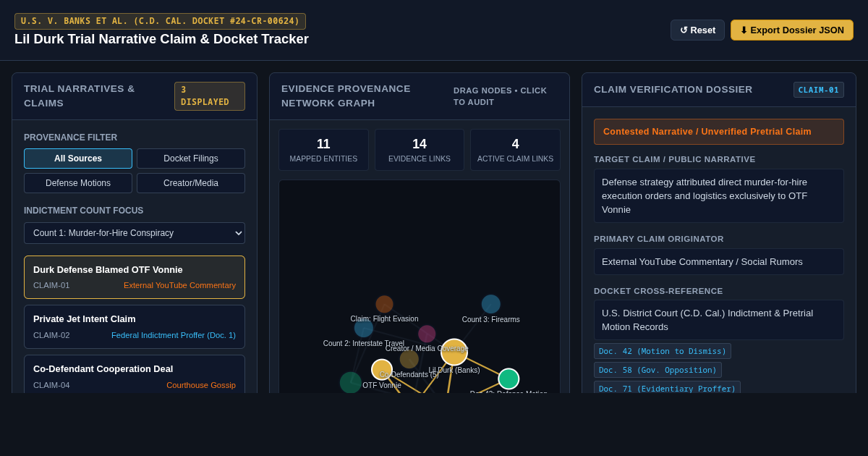This screenshot has width=868, height=456.
Task: Reset the tracker
Action: click(x=697, y=30)
